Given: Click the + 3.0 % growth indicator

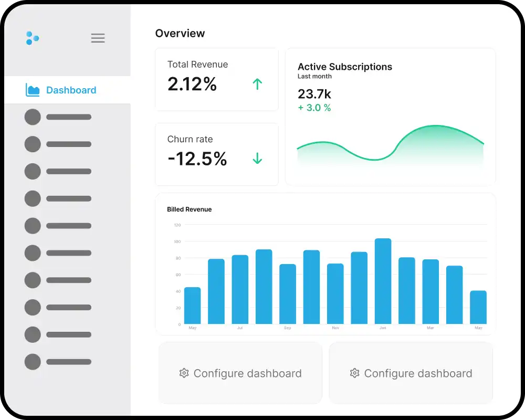Looking at the screenshot, I should 314,108.
